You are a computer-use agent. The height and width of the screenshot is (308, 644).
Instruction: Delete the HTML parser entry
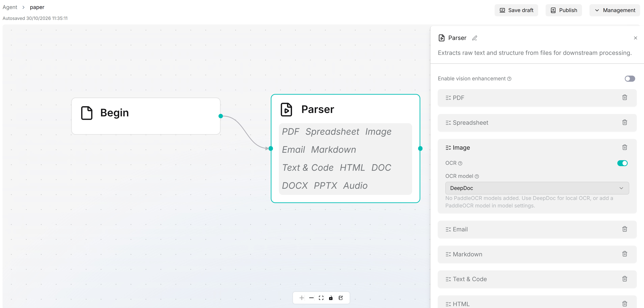click(x=624, y=304)
